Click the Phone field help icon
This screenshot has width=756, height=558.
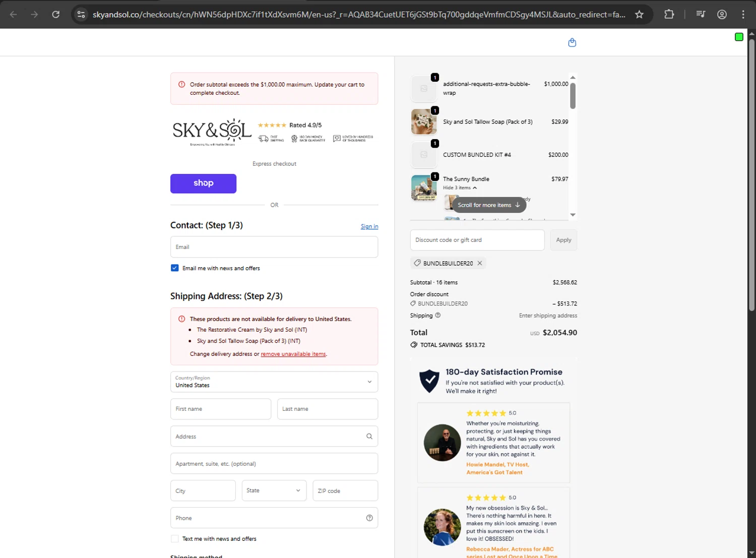(x=369, y=518)
